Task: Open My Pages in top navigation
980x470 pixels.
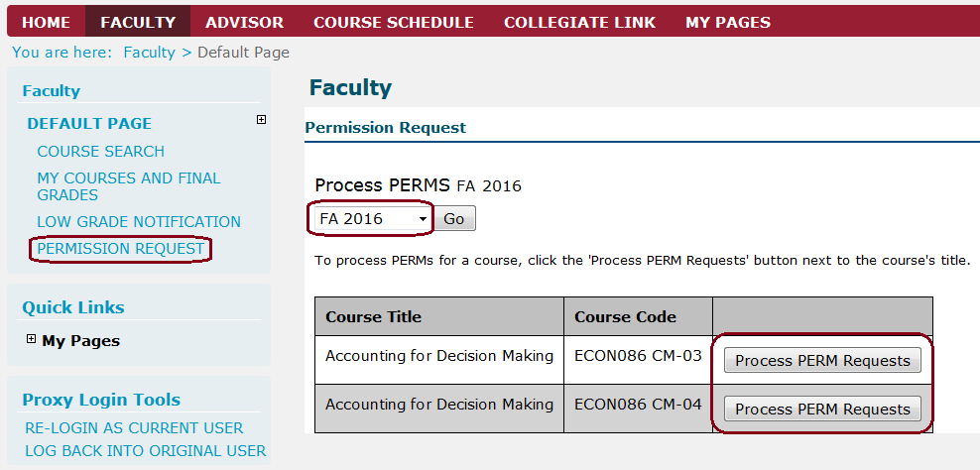Action: point(727,22)
